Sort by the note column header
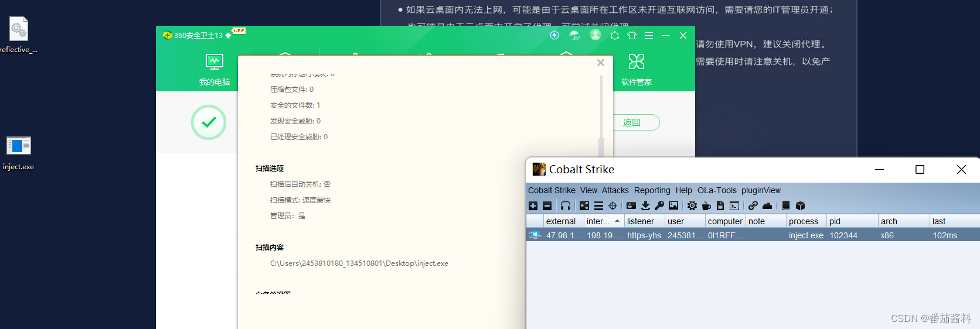 tap(765, 221)
